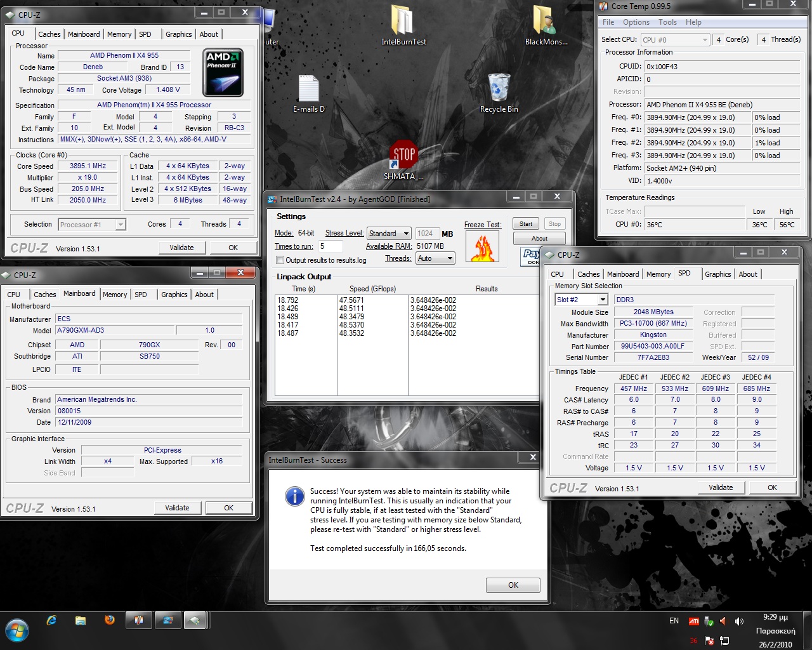Launch Internet Explorer from the taskbar
812x650 pixels.
[x=51, y=620]
